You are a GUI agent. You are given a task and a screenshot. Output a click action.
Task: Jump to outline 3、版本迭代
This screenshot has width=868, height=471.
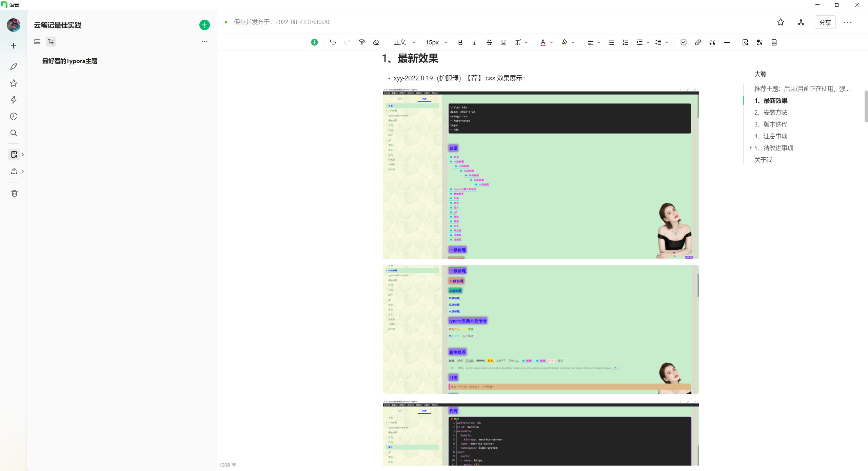(771, 124)
